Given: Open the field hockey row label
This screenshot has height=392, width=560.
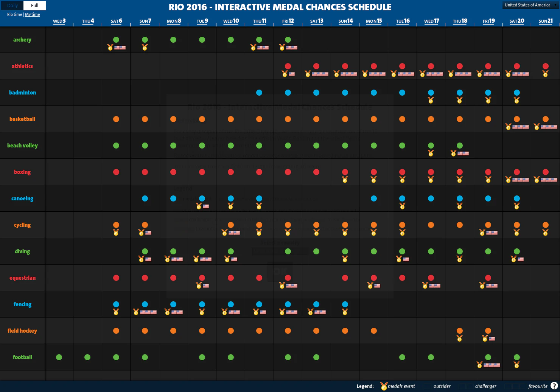Looking at the screenshot, I should (x=22, y=331).
